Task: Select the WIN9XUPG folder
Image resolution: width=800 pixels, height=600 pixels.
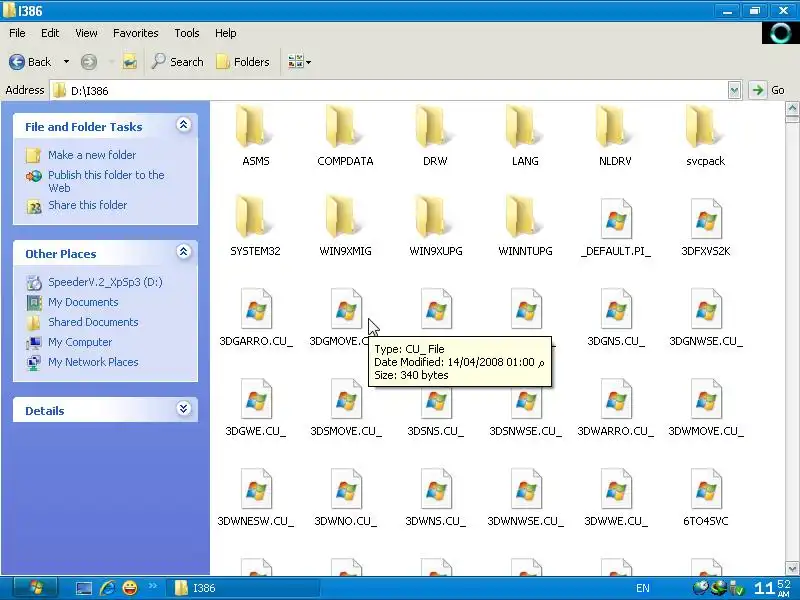Action: (436, 226)
